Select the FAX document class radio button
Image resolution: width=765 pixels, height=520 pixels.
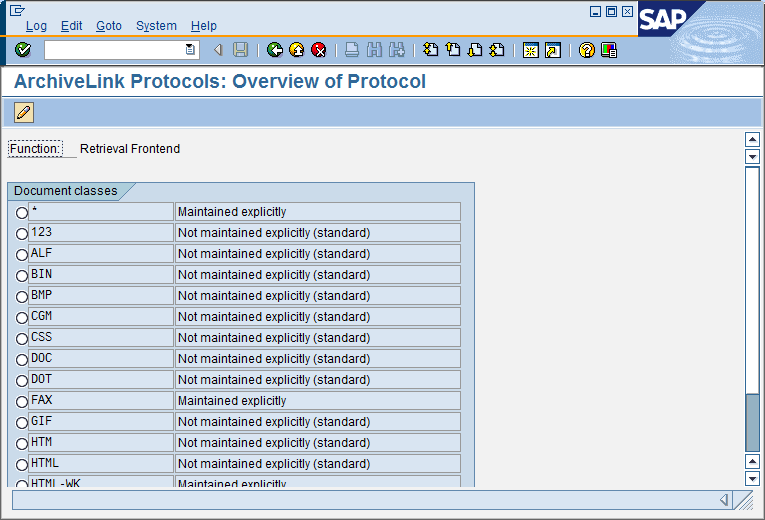pyautogui.click(x=22, y=402)
